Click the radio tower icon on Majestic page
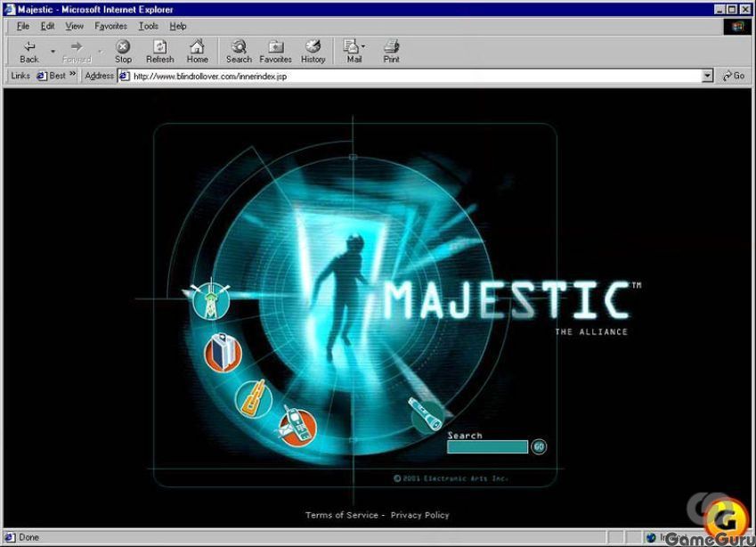This screenshot has width=756, height=547. coord(211,299)
